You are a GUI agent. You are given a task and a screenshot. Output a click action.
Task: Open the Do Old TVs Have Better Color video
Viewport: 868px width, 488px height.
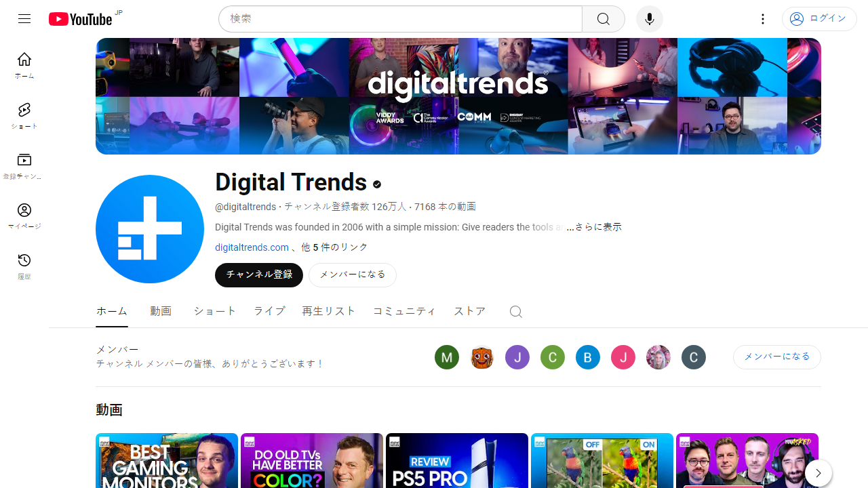coord(312,461)
